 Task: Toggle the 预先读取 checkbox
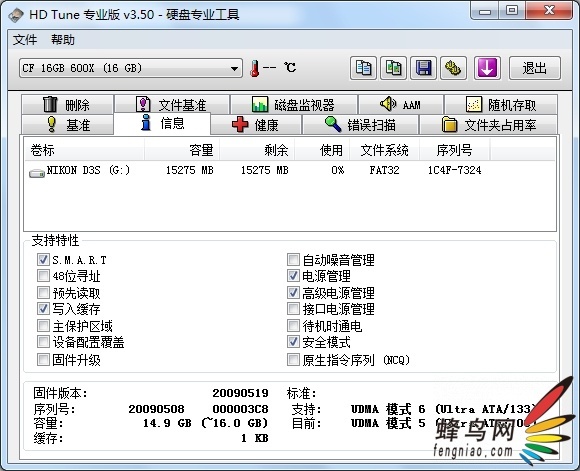click(x=43, y=293)
